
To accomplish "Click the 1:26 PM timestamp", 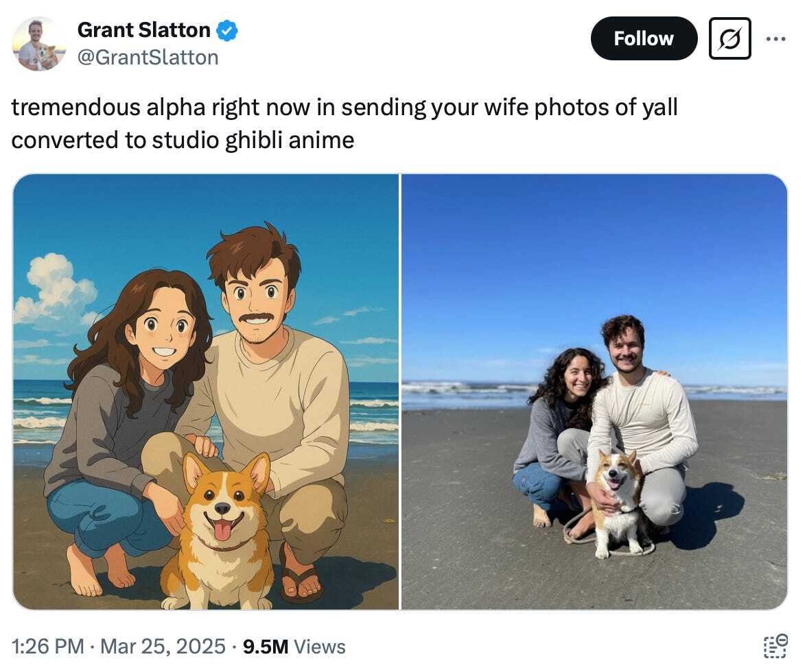I will [x=47, y=647].
